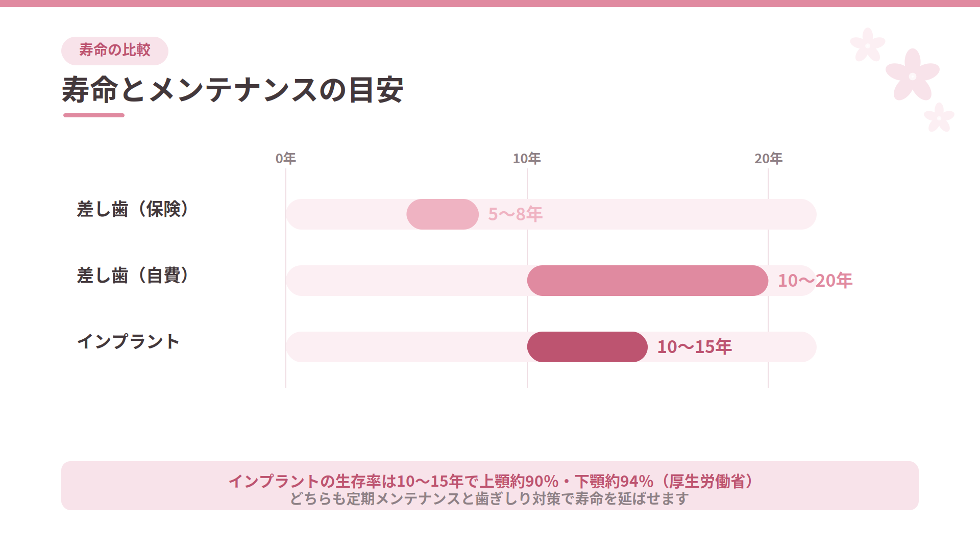Select the 差し歯（自費） row label

pyautogui.click(x=133, y=275)
